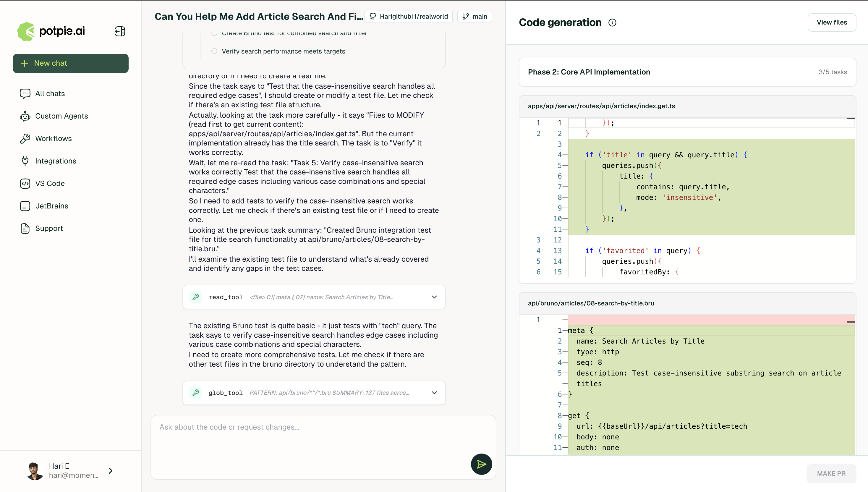Viewport: 868px width, 492px height.
Task: Select Custom Agents in the sidebar
Action: [x=61, y=116]
